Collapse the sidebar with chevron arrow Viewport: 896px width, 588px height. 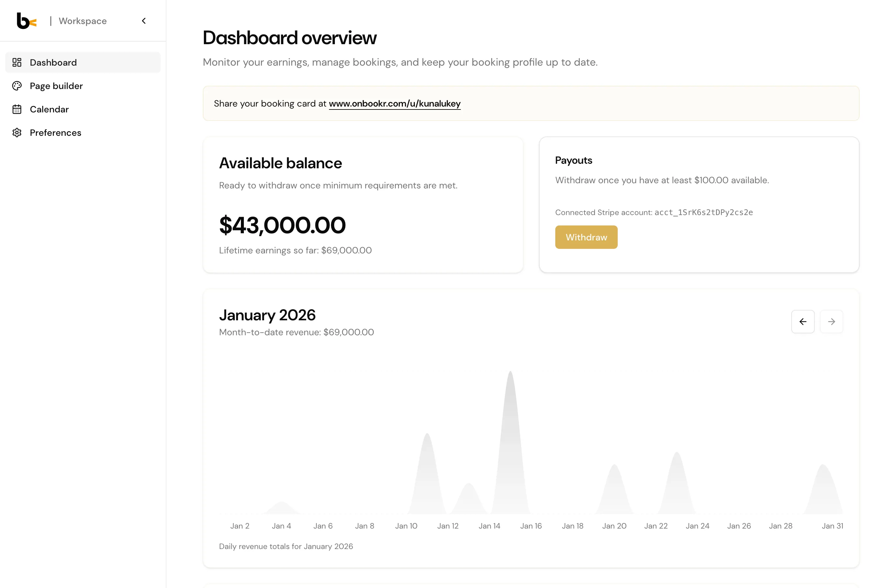pyautogui.click(x=144, y=21)
